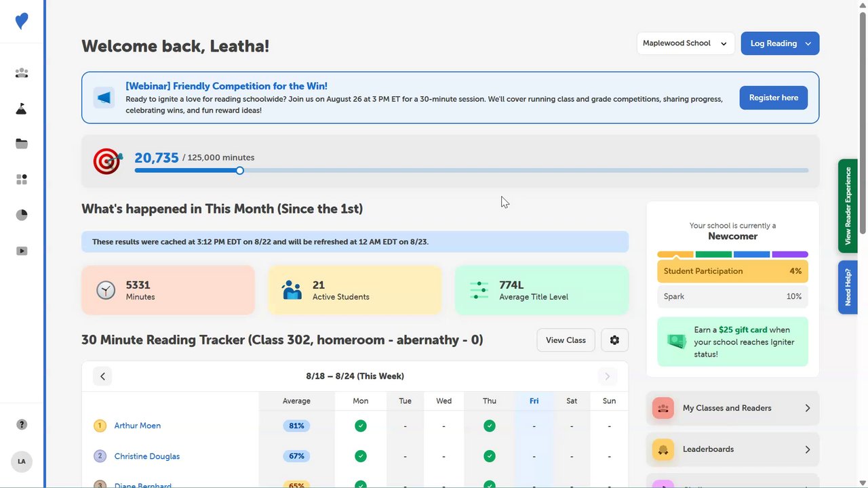Click the Register here button
Image resolution: width=868 pixels, height=488 pixels.
pyautogui.click(x=774, y=98)
